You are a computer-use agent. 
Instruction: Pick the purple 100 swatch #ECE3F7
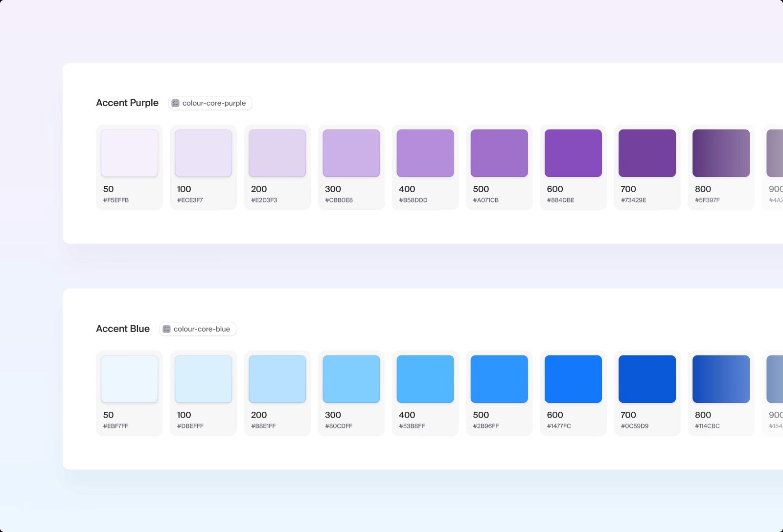tap(203, 153)
